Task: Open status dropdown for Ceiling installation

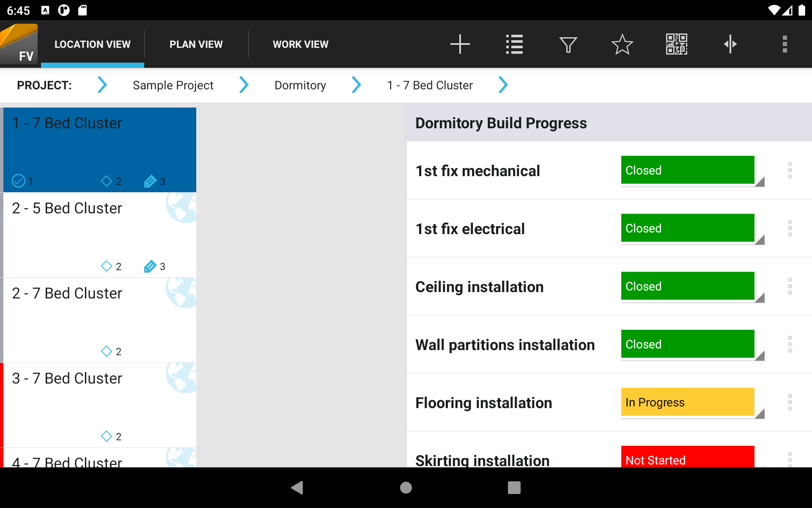Action: click(x=693, y=287)
